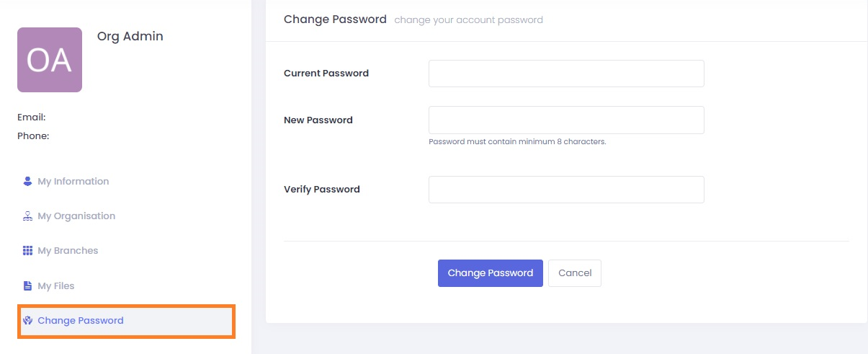Click the Change Password panel heading
This screenshot has height=354, width=868.
(335, 19)
